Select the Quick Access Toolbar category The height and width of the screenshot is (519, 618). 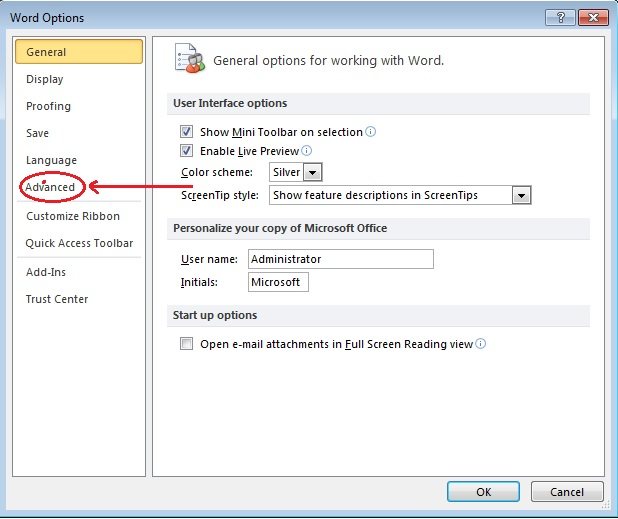[79, 243]
